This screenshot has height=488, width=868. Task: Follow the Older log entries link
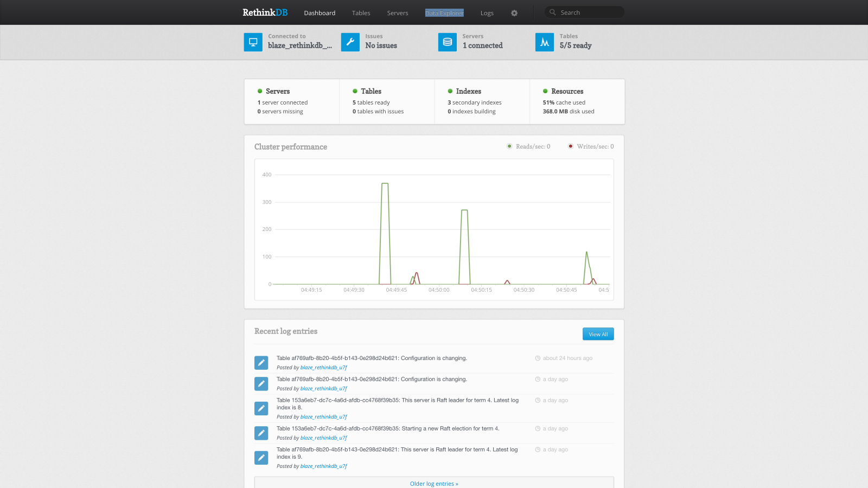[x=434, y=484]
